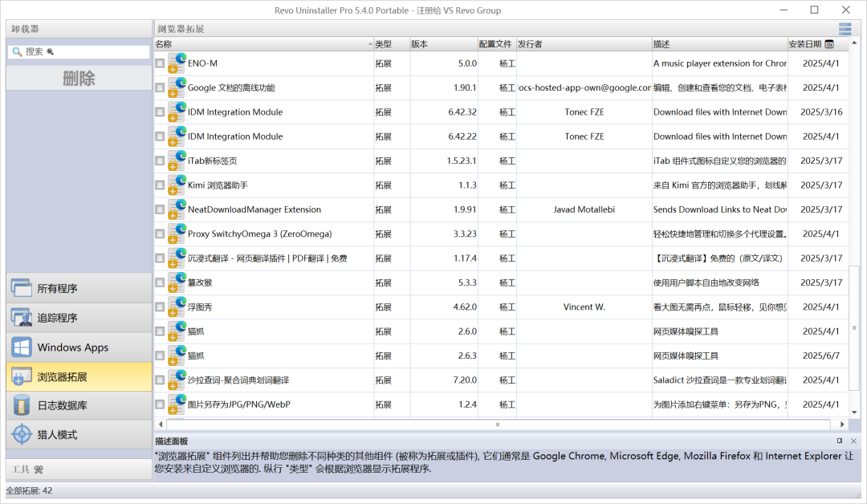
Task: Check the 猫抓 2.6.3 checkbox
Action: [160, 356]
